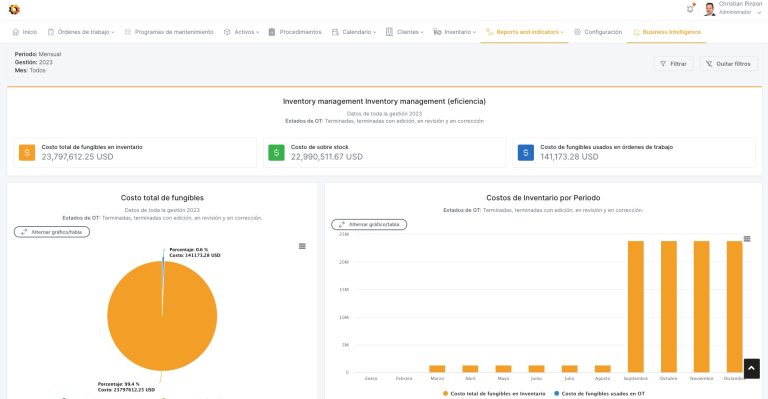
Task: Click Quitar filtros button
Action: tap(728, 64)
